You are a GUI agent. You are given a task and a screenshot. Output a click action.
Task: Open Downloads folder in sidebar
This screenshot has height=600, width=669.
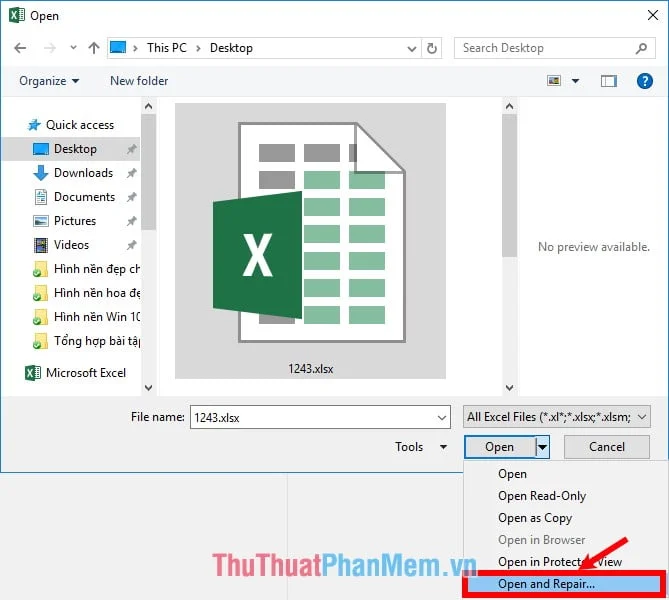pyautogui.click(x=83, y=173)
